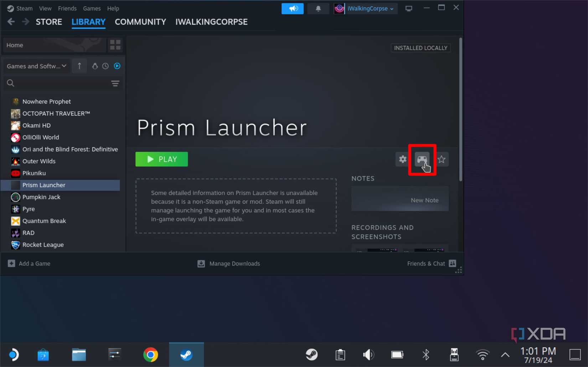Open the COMMUNITY tab
588x367 pixels.
[140, 22]
